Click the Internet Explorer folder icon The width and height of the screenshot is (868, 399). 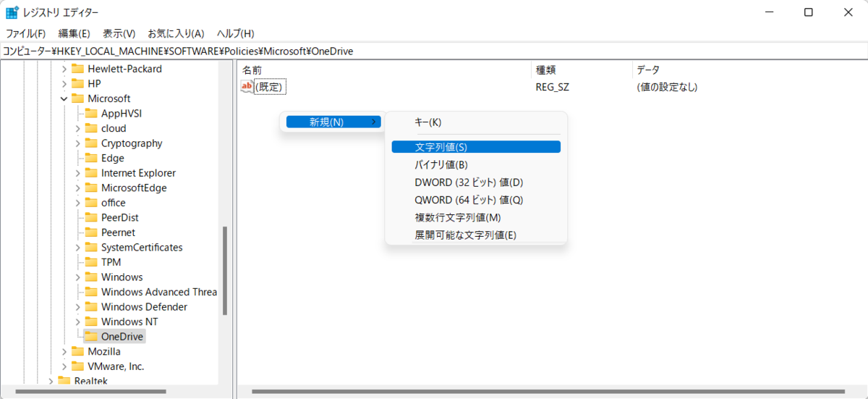90,173
